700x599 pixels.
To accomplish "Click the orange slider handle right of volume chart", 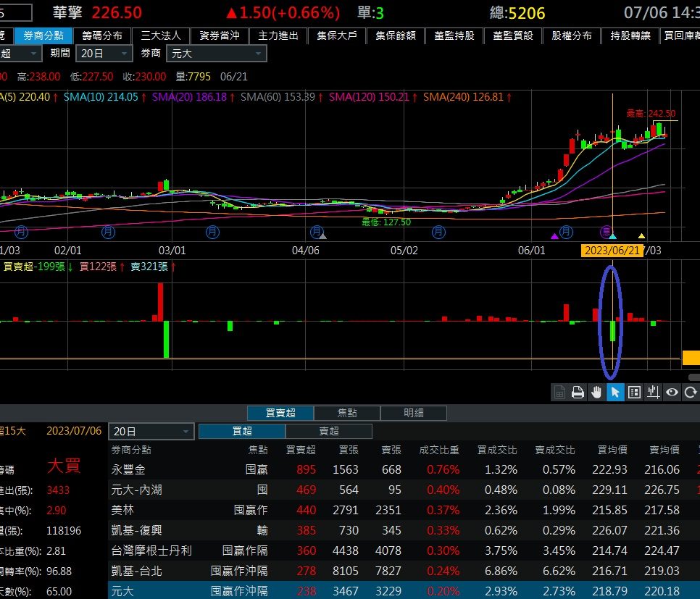I will 691,358.
